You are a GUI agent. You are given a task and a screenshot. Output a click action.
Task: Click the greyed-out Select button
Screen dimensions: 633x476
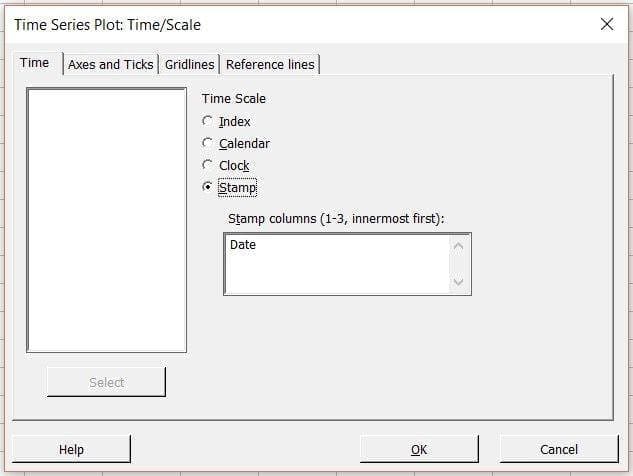(106, 382)
